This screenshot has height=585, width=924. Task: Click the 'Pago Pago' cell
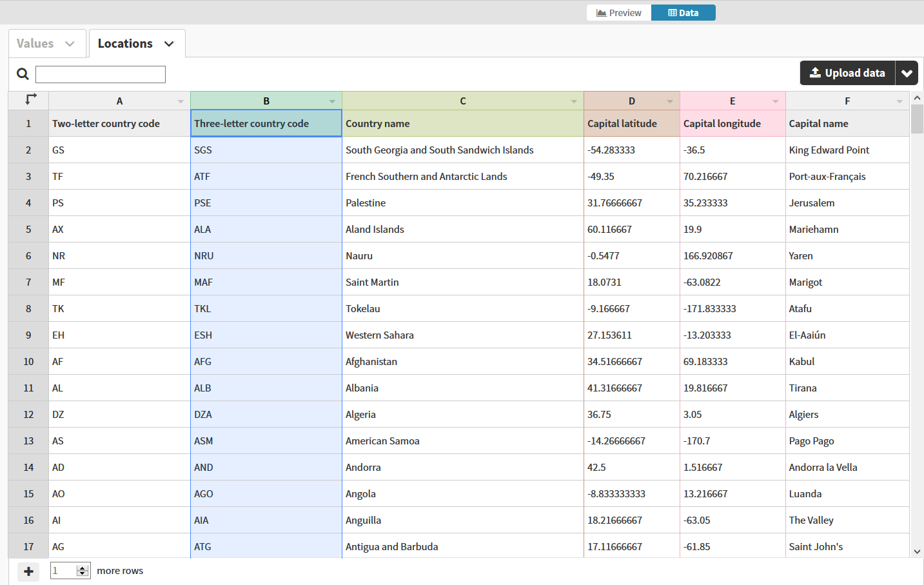coord(847,441)
